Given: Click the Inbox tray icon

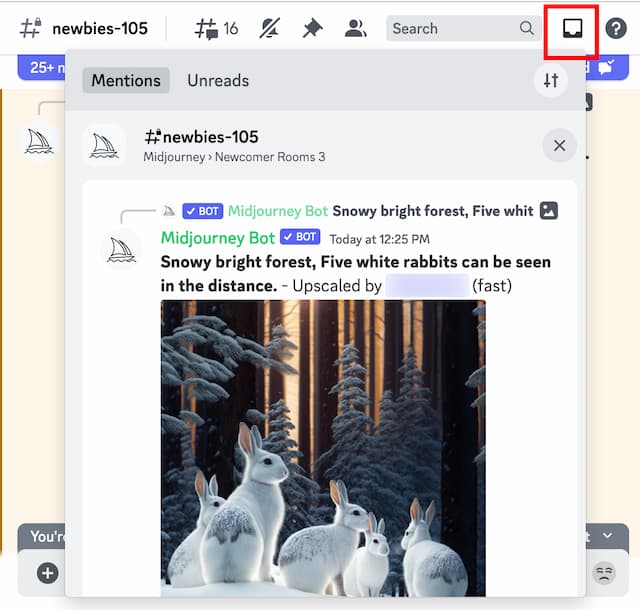Looking at the screenshot, I should [x=572, y=29].
